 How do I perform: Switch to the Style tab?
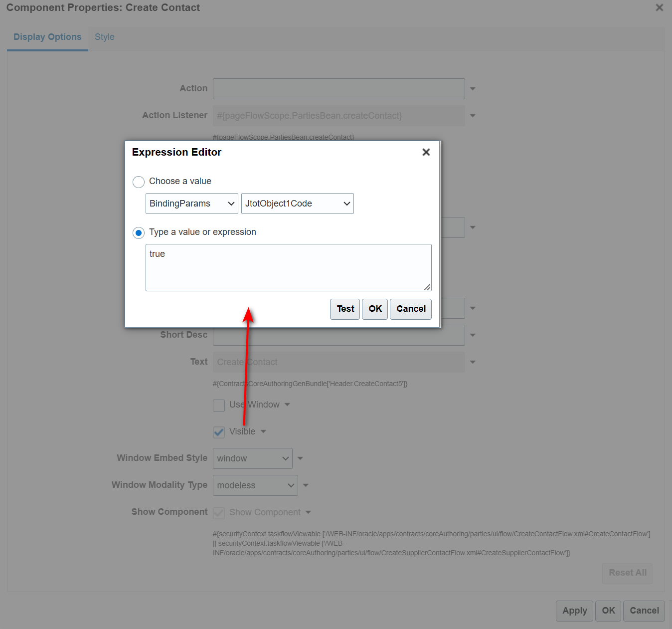(105, 37)
